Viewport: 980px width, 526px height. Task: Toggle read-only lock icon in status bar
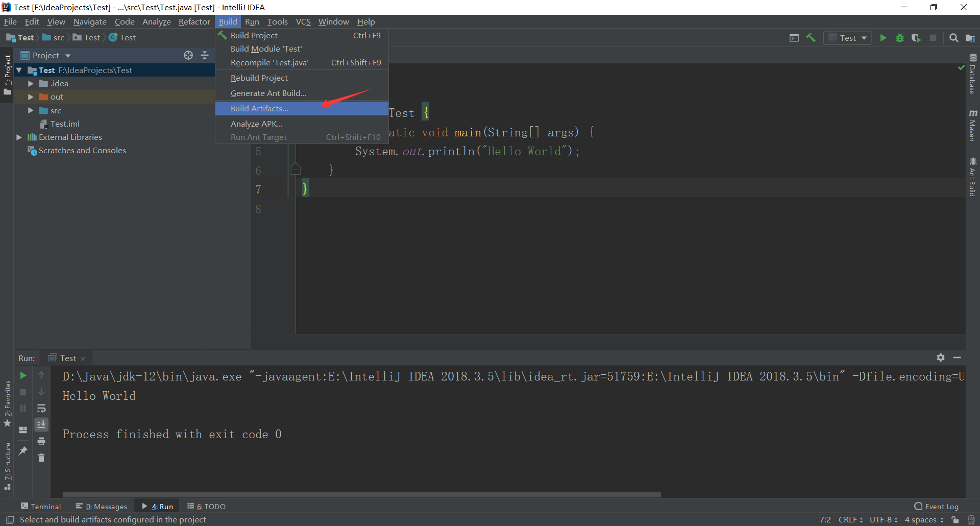[955, 519]
